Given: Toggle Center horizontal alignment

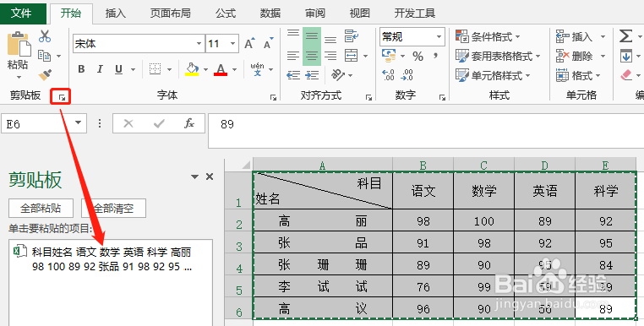Looking at the screenshot, I should coord(312,56).
